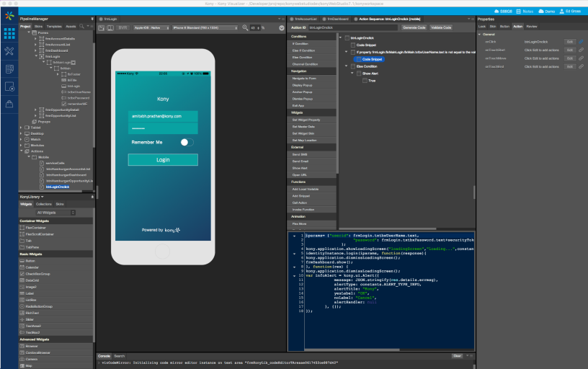
Task: Click the Clear console button
Action: (457, 356)
